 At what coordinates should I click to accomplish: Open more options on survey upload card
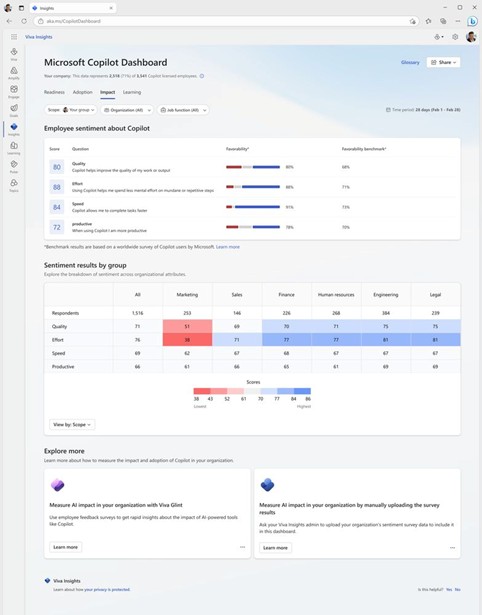point(452,548)
